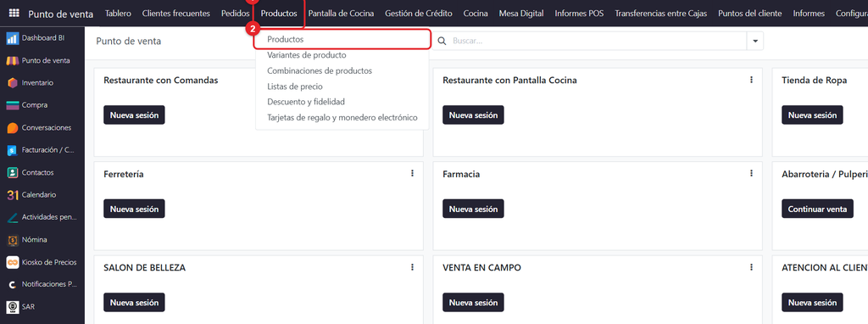Click the search magnifier icon
The height and width of the screenshot is (324, 868).
pos(442,41)
